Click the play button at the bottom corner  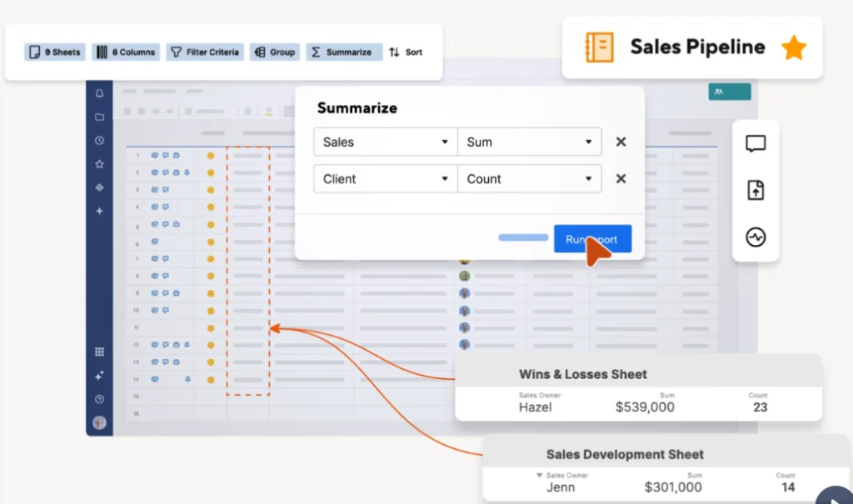point(836,497)
